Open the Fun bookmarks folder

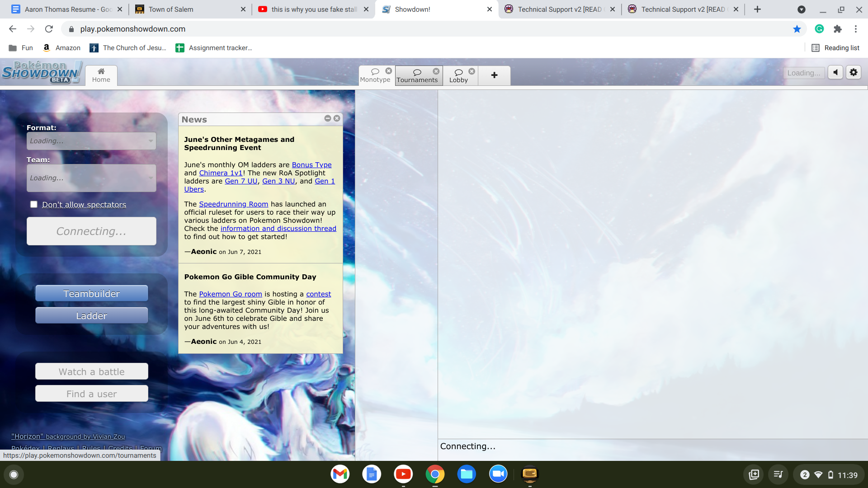[x=21, y=48]
